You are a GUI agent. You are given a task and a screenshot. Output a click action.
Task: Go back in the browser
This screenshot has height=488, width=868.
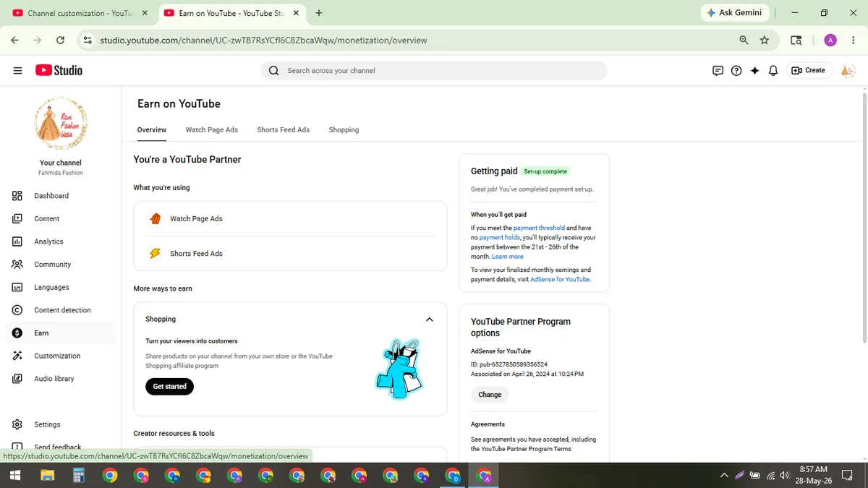15,40
